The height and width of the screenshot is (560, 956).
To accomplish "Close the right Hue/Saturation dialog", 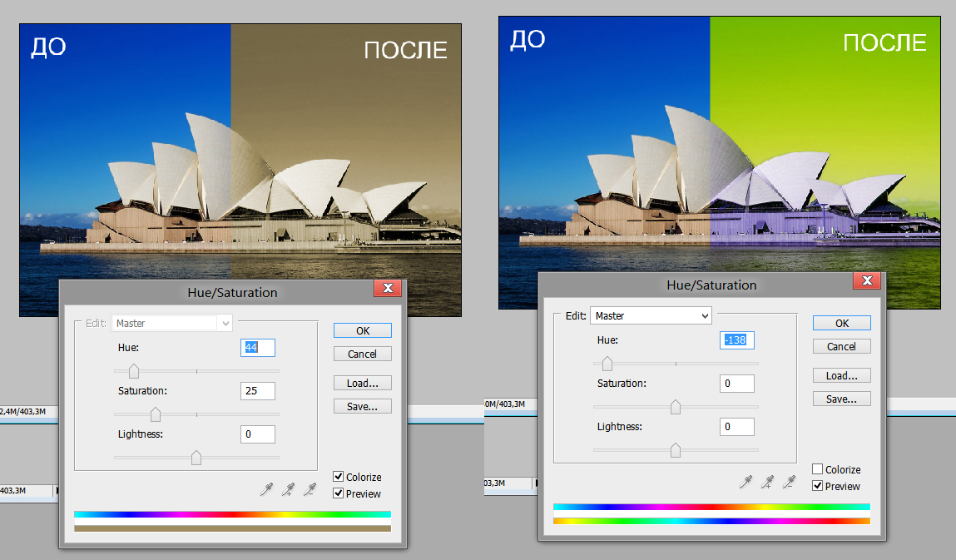I will (867, 280).
